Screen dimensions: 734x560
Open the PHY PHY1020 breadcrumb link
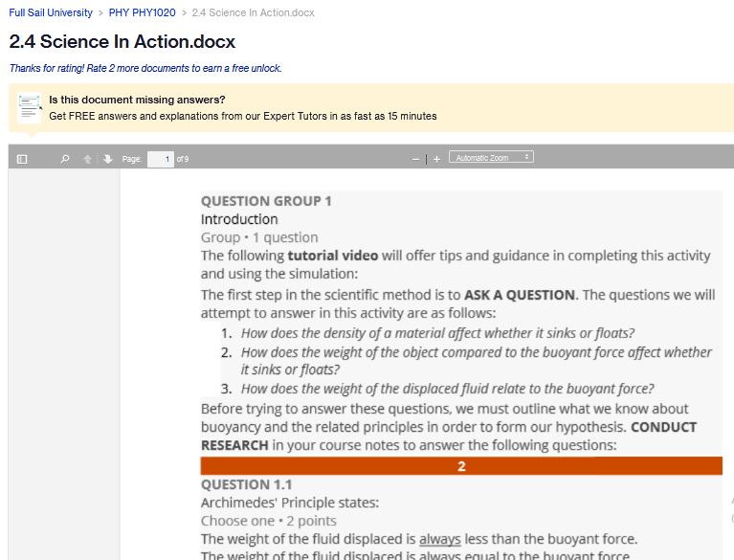[x=143, y=12]
